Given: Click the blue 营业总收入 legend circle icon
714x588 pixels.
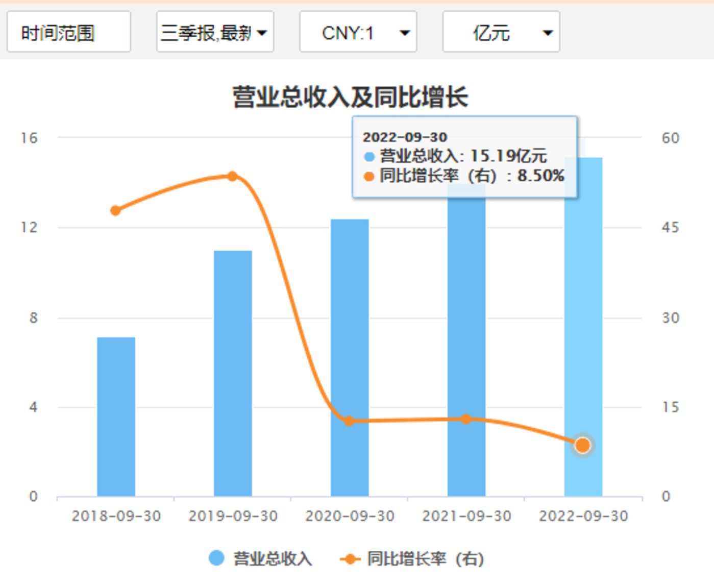Looking at the screenshot, I should 217,558.
